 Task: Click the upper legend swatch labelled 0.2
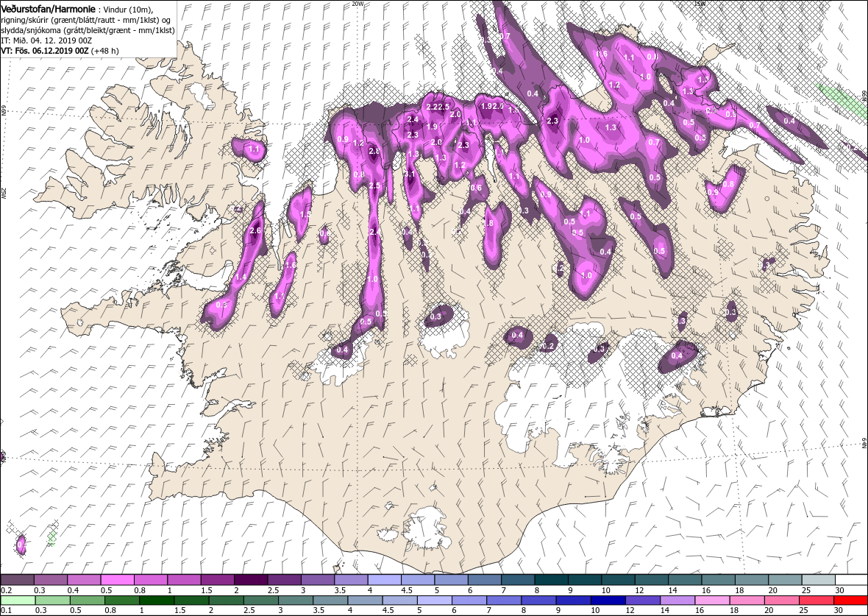coord(17,579)
